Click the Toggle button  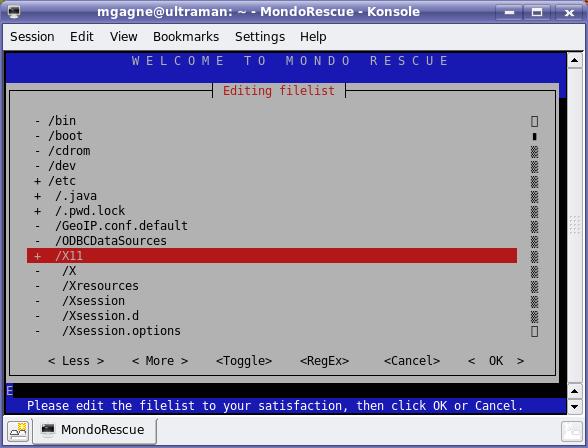coord(244,361)
